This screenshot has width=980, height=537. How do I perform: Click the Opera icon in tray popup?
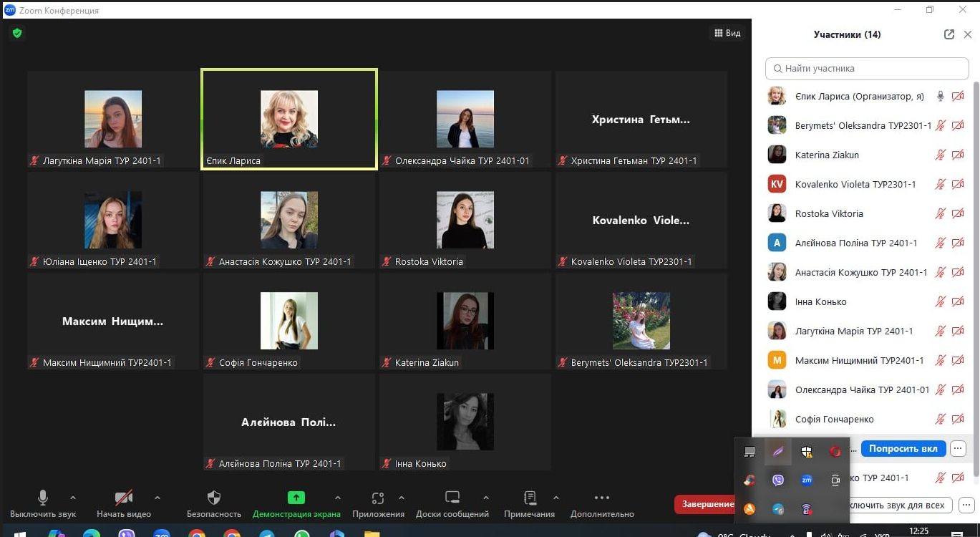click(835, 451)
